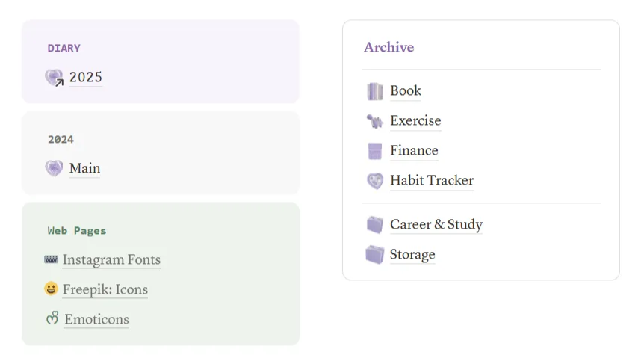The width and height of the screenshot is (644, 364).
Task: Click the folder icon beside Career & Study
Action: 374,224
